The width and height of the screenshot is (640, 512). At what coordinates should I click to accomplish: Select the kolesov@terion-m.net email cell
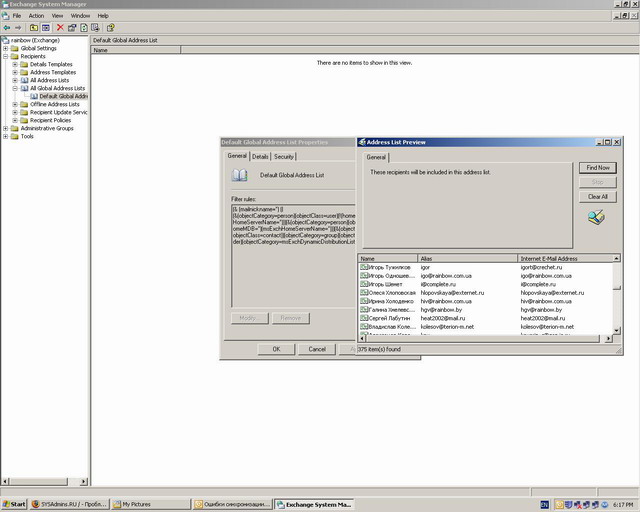547,327
